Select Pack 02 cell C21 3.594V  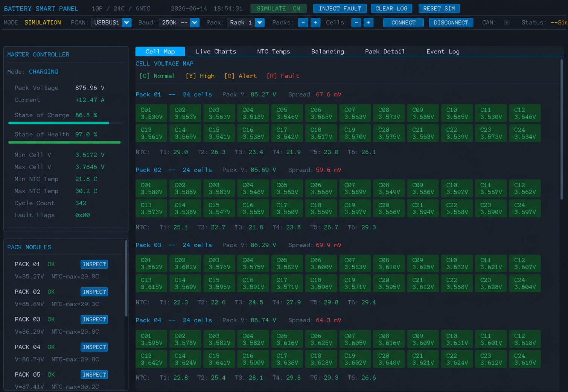[423, 208]
